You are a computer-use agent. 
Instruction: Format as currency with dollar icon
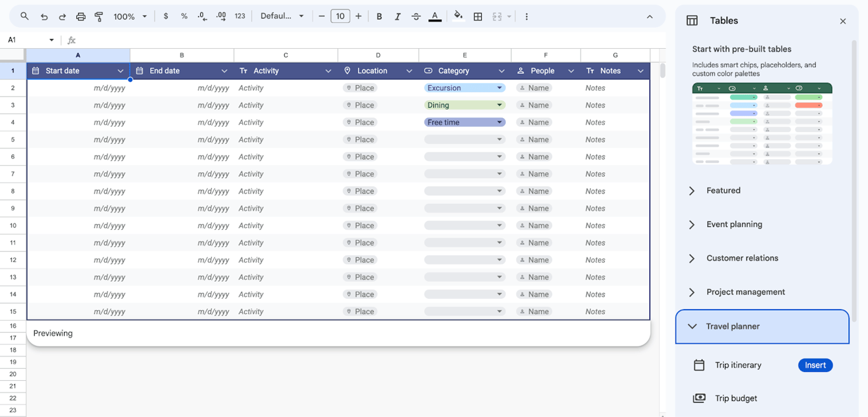[x=166, y=17]
